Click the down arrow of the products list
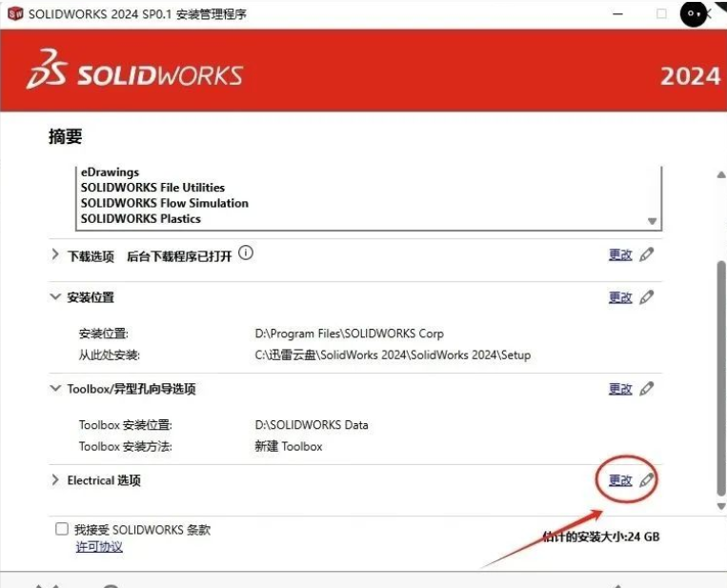 coord(653,221)
